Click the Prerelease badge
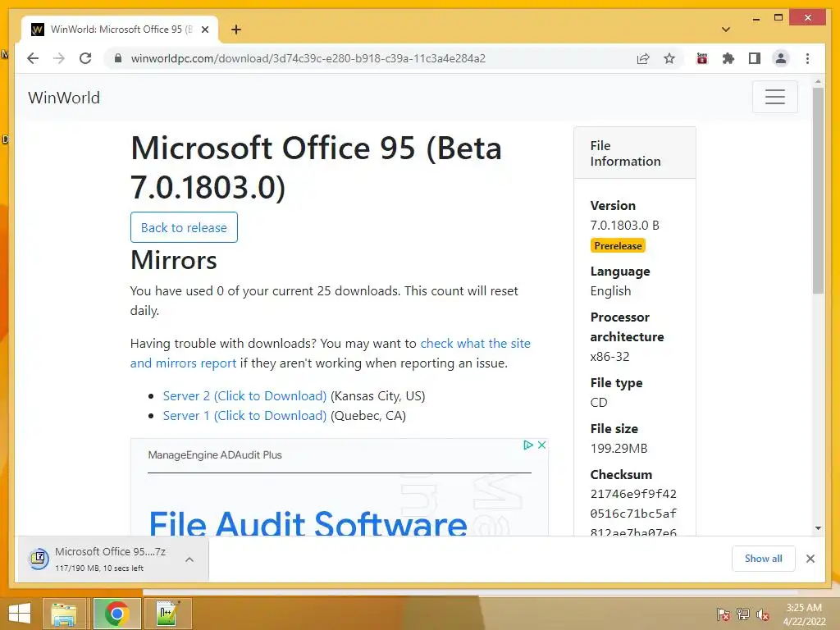Screen dimensions: 840x630 coord(618,246)
